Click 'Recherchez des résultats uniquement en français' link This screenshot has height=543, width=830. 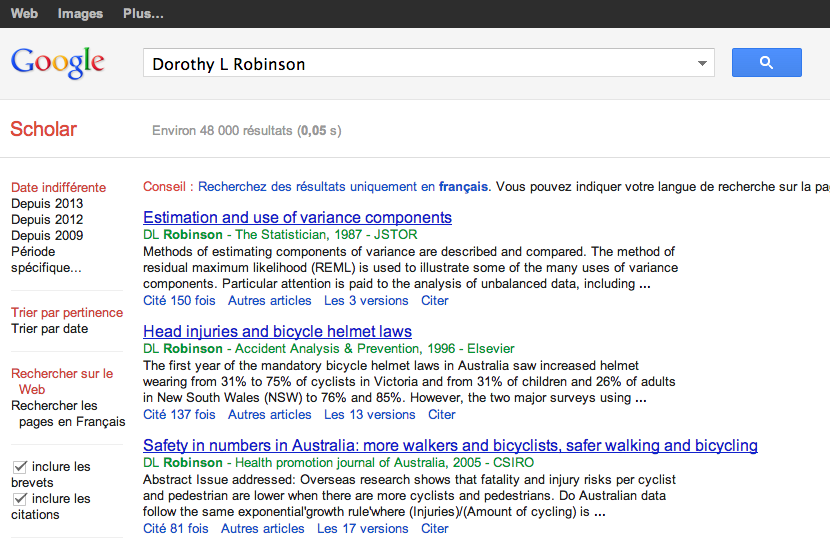coord(343,186)
